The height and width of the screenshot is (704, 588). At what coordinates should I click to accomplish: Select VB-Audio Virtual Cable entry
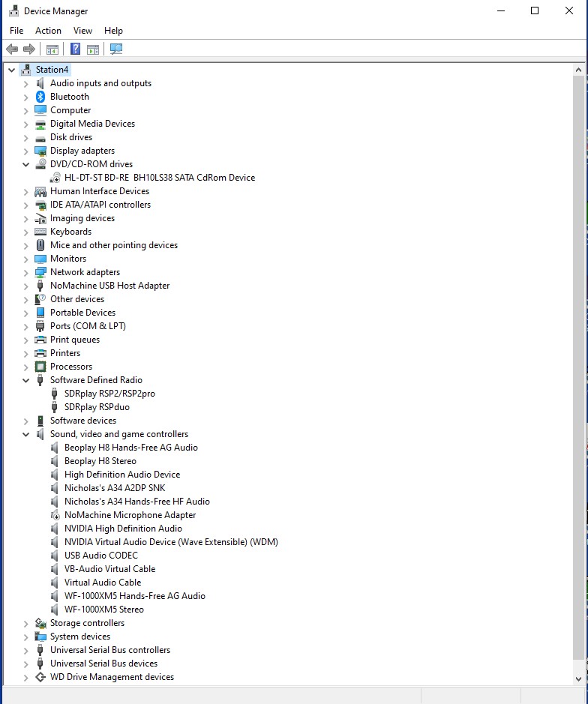(109, 569)
